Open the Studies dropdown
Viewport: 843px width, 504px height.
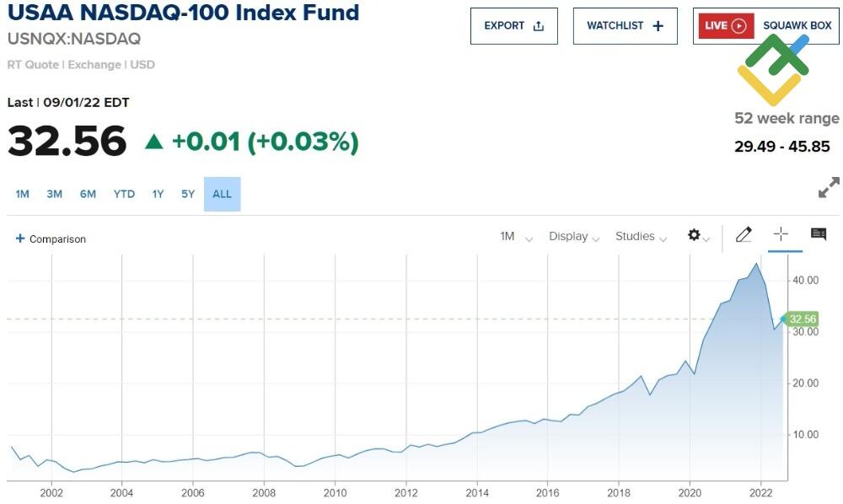click(640, 237)
